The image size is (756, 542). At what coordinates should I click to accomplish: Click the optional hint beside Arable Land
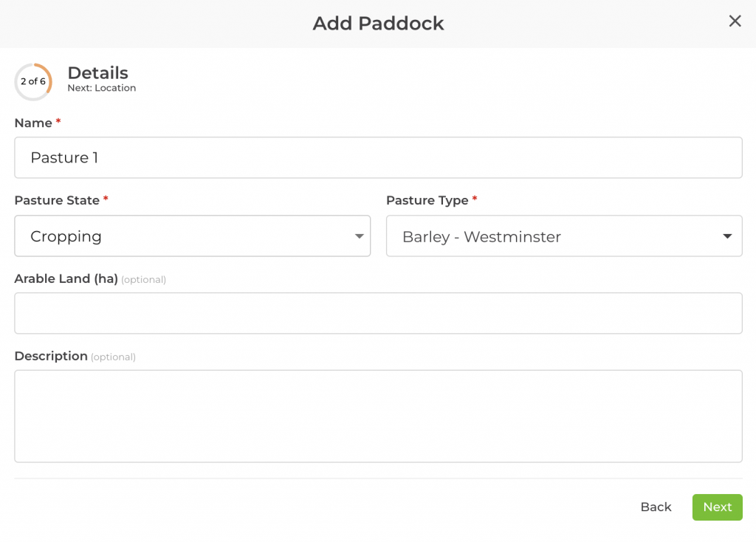pos(144,280)
